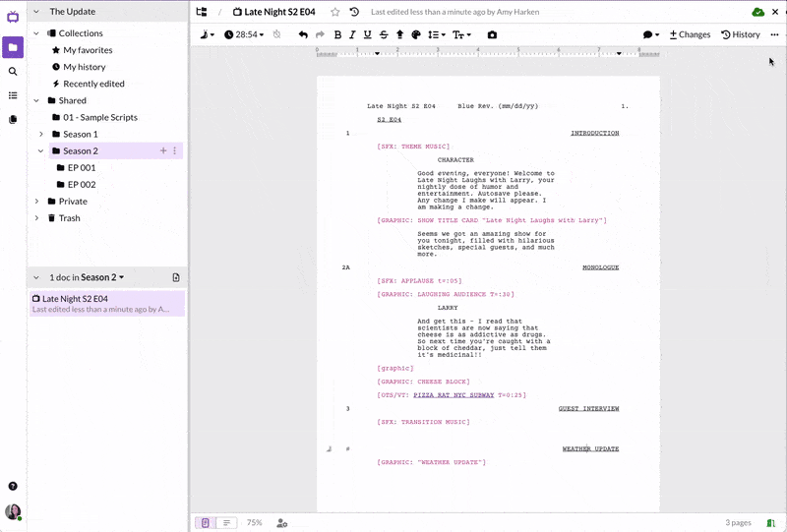
Task: Open the text size dropdown
Action: point(461,34)
